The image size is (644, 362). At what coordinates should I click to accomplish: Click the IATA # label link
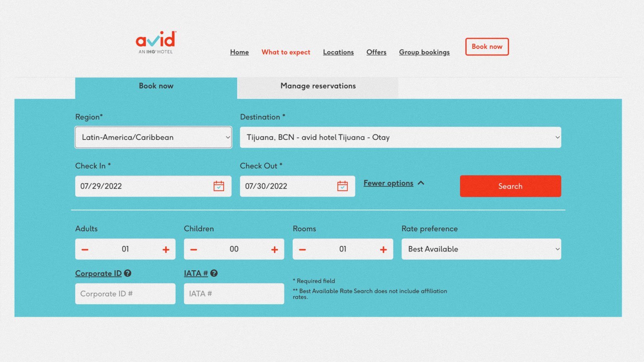click(x=196, y=273)
